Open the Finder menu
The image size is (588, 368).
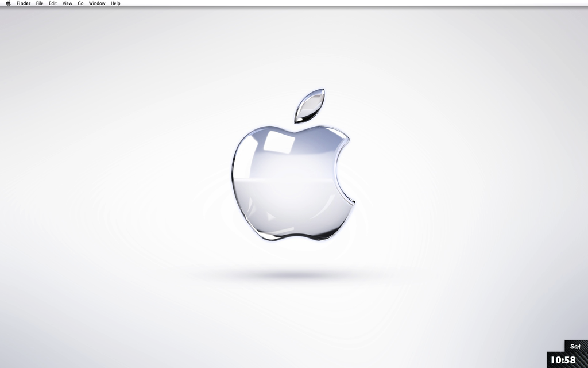click(23, 3)
